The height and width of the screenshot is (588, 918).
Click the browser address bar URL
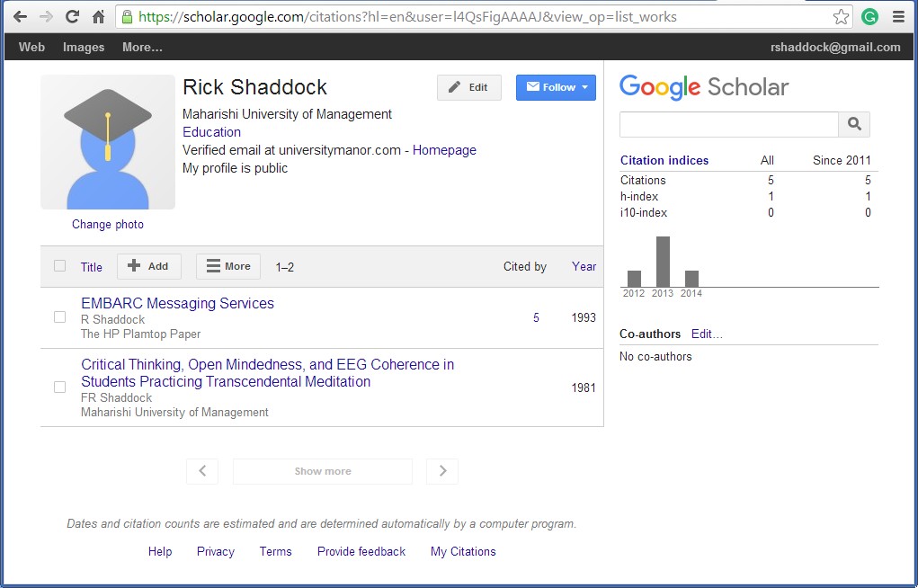pyautogui.click(x=407, y=17)
